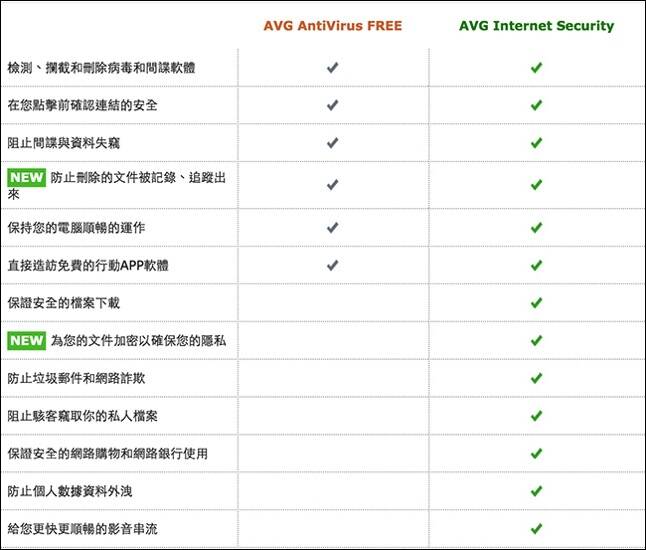Click the 給您更快更順暢的影音串流 feature label

(x=82, y=529)
